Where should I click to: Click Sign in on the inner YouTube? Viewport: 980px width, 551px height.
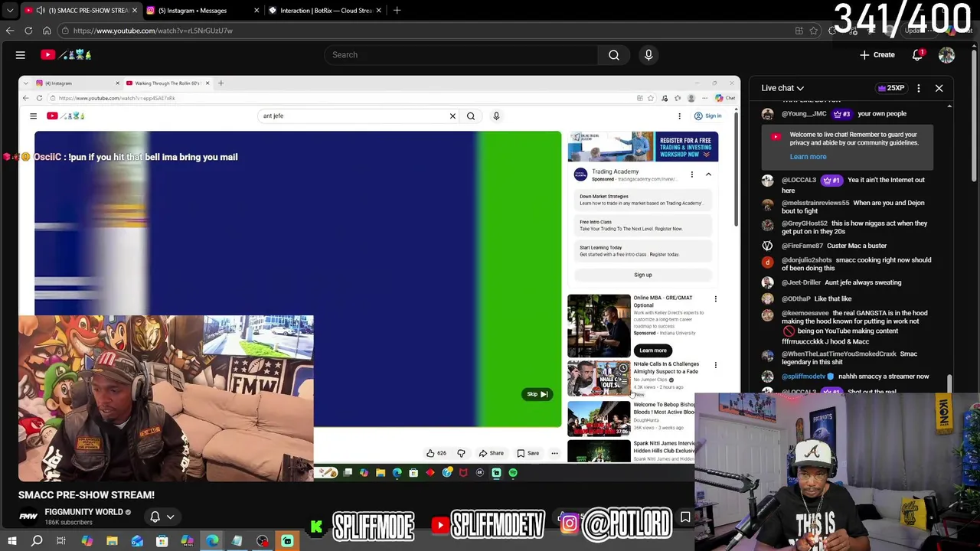[x=708, y=116]
